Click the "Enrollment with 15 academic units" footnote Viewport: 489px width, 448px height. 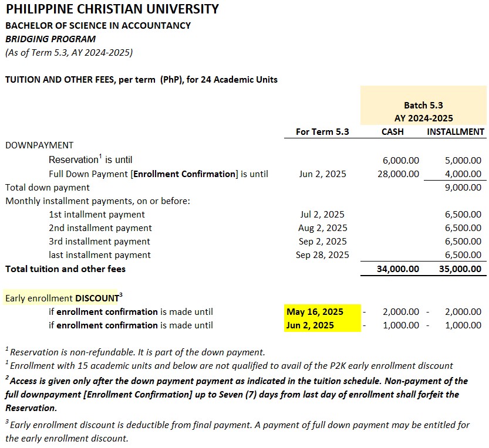pos(229,365)
